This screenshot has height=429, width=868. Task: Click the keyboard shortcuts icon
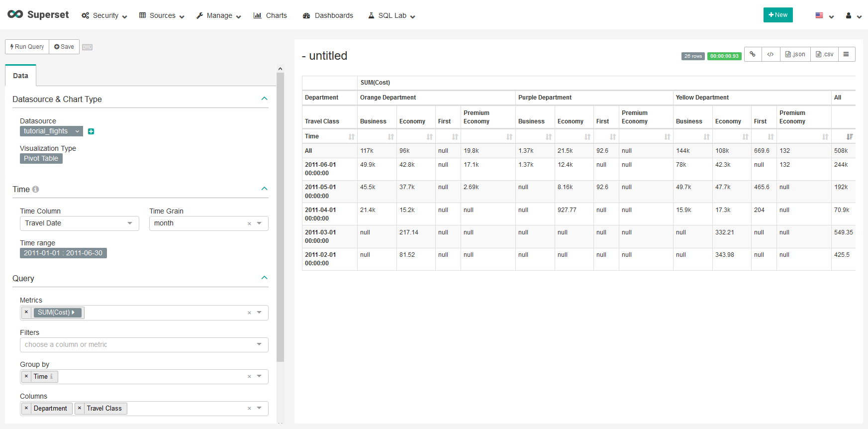pos(87,47)
